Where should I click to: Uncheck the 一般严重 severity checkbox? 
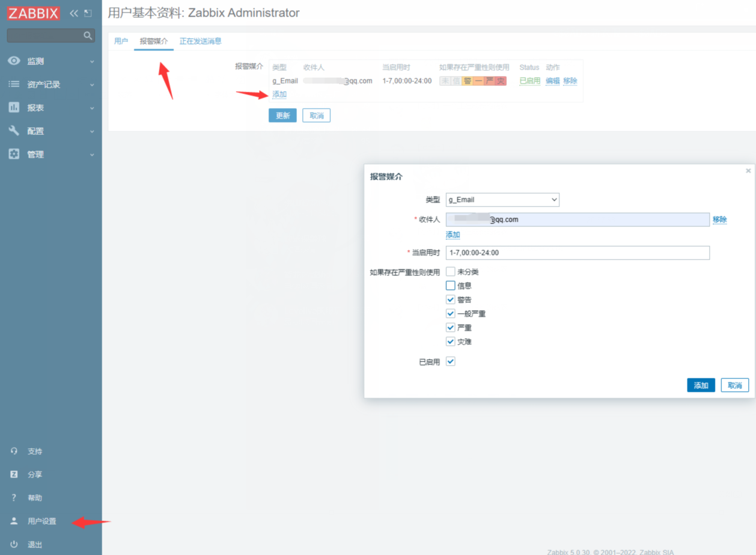tap(450, 313)
